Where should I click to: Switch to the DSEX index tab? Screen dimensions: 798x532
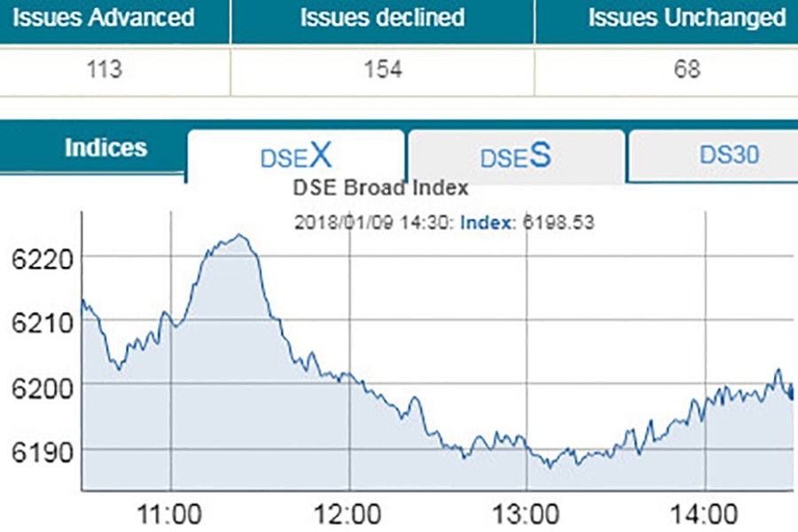point(295,156)
